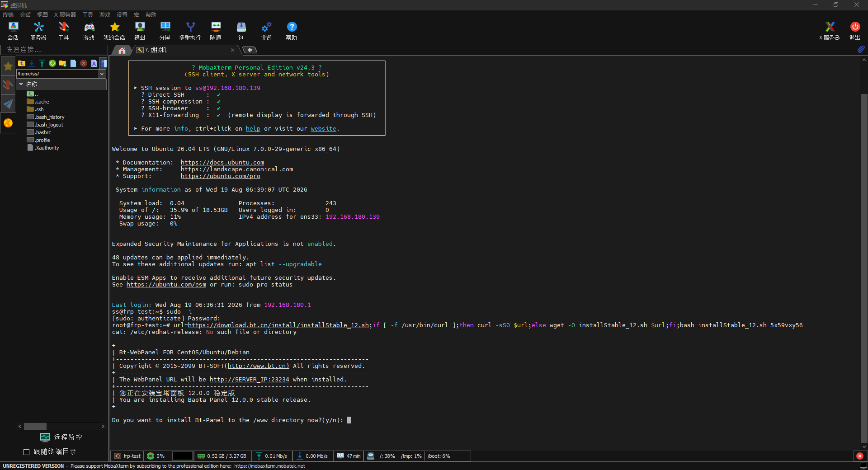Click the 包 (Packages) toolbar icon

click(241, 31)
